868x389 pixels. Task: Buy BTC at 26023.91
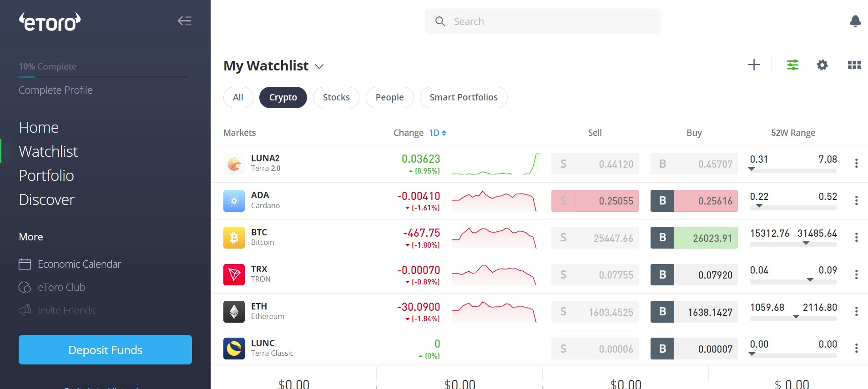pyautogui.click(x=694, y=238)
